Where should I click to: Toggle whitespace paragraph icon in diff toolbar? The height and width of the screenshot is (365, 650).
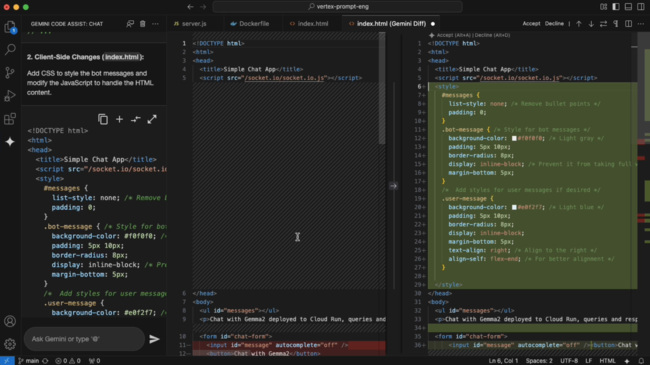[616, 24]
